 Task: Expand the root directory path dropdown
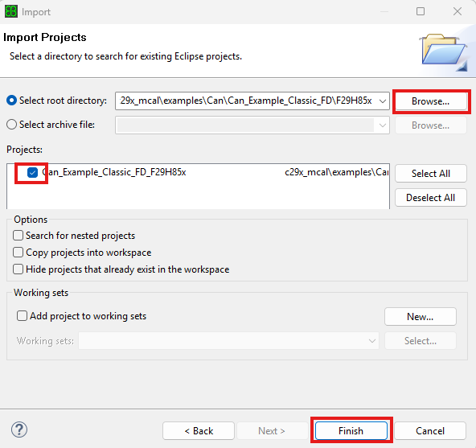pos(383,101)
